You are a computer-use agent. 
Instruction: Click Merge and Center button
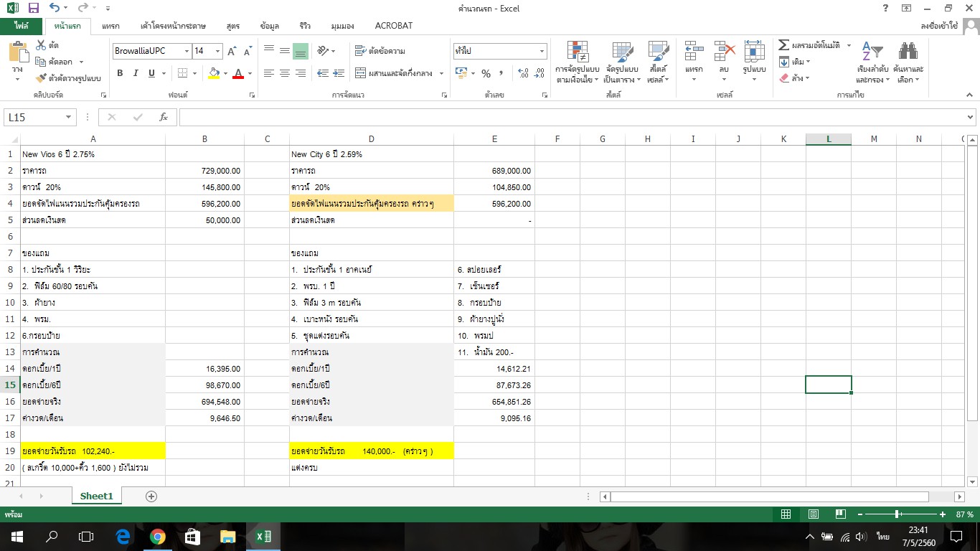tap(400, 73)
